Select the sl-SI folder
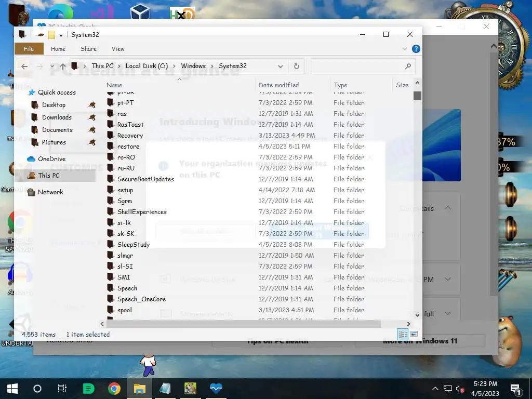 (x=125, y=267)
